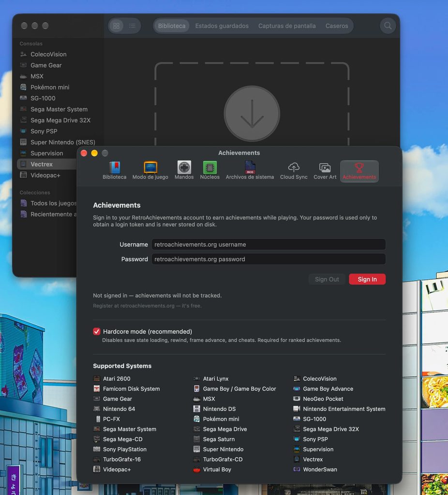Click the Sign In button
Image resolution: width=448 pixels, height=495 pixels.
click(367, 279)
